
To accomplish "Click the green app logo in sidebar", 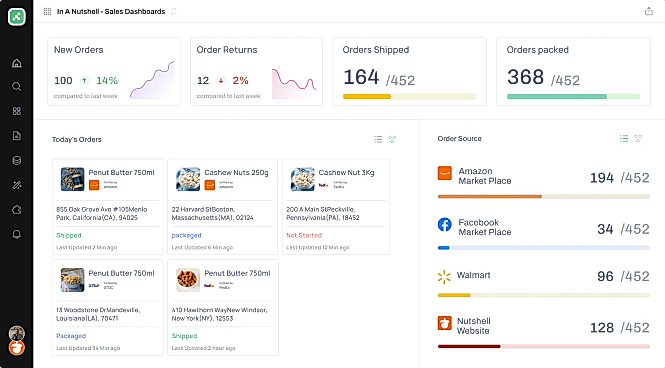I will coord(17,17).
